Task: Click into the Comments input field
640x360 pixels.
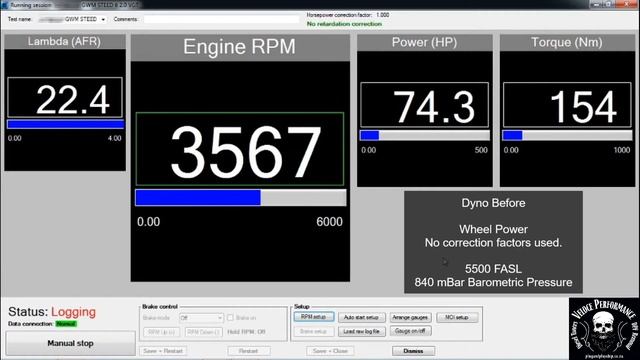Action: pos(221,19)
